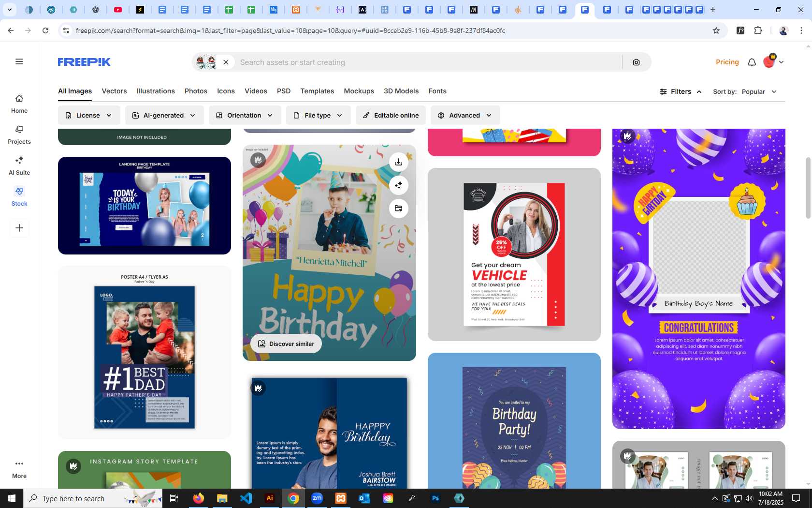
Task: Open a new browser tab
Action: click(x=712, y=10)
